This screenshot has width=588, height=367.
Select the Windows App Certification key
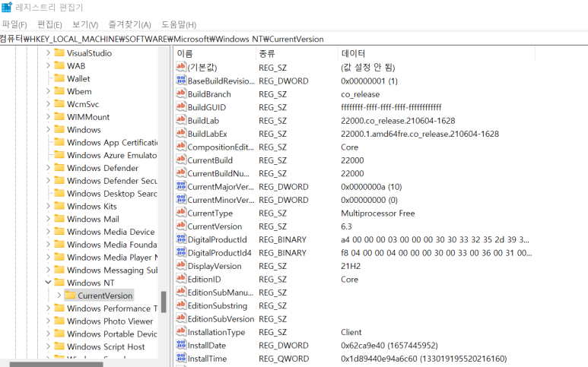click(x=112, y=142)
